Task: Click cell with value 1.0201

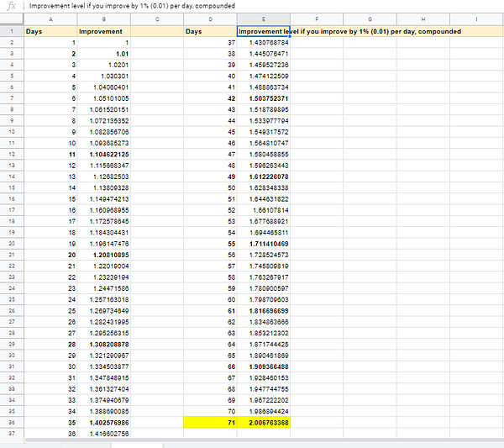Action: (104, 65)
